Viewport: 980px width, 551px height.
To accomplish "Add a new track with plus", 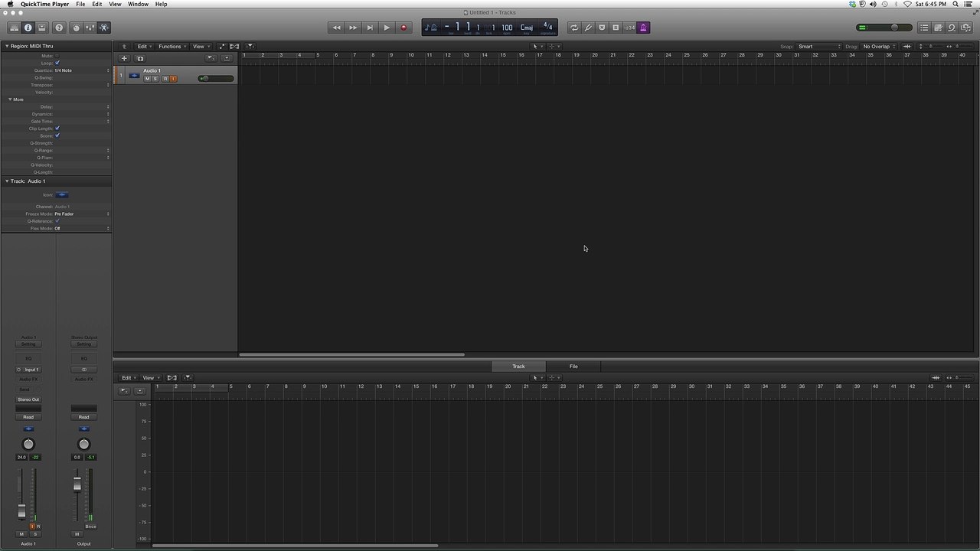I will pyautogui.click(x=124, y=58).
